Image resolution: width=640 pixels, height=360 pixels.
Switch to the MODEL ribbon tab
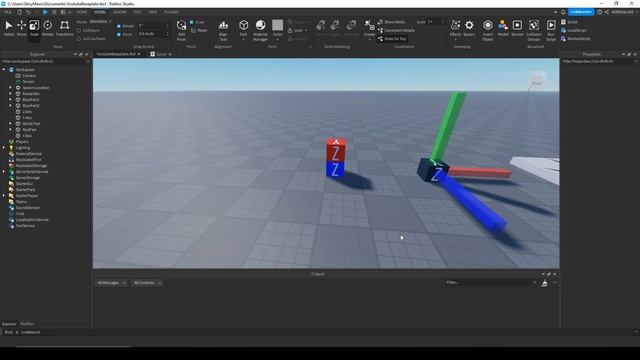pos(100,12)
